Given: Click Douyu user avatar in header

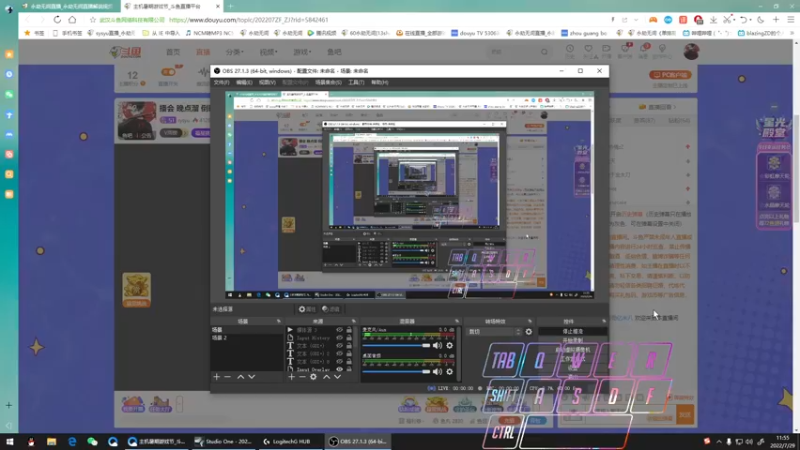Looking at the screenshot, I should click(691, 52).
